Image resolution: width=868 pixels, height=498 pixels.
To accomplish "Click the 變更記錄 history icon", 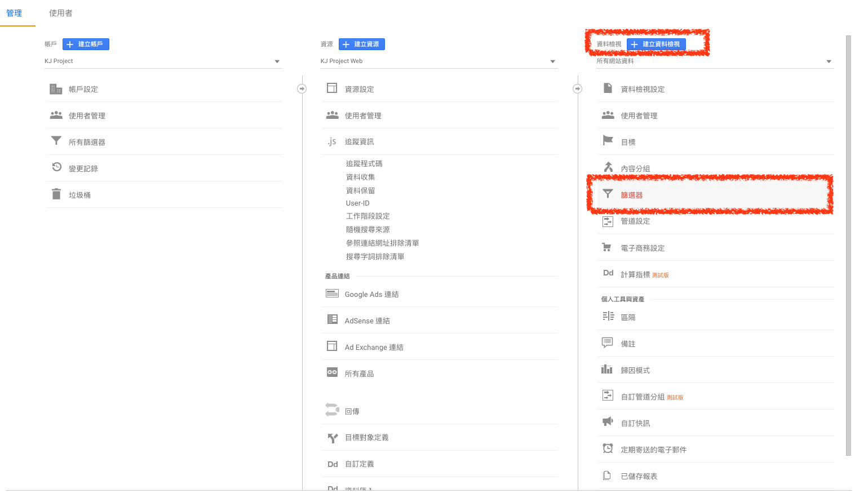I will [56, 167].
